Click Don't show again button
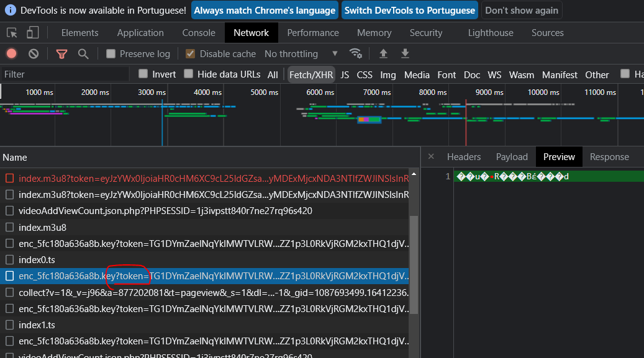The width and height of the screenshot is (644, 358). pyautogui.click(x=522, y=11)
